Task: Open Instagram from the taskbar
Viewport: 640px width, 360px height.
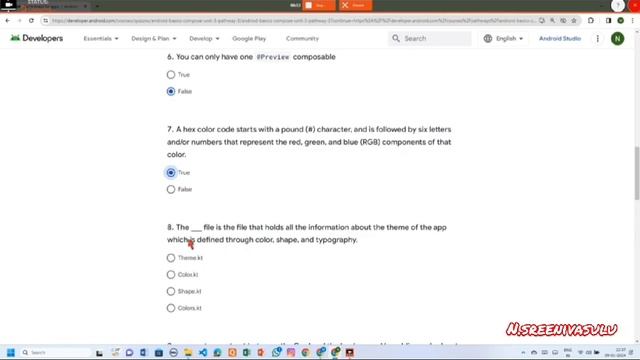Action: click(291, 352)
